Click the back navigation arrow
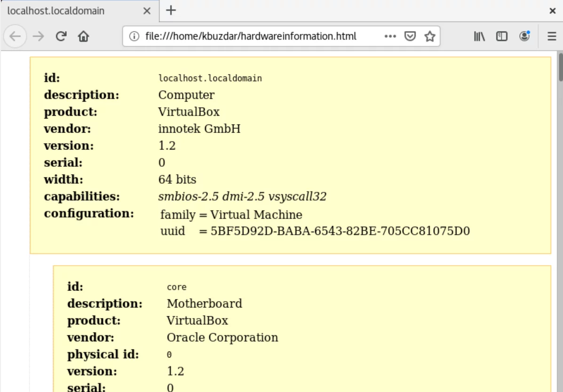The height and width of the screenshot is (392, 563). 15,36
